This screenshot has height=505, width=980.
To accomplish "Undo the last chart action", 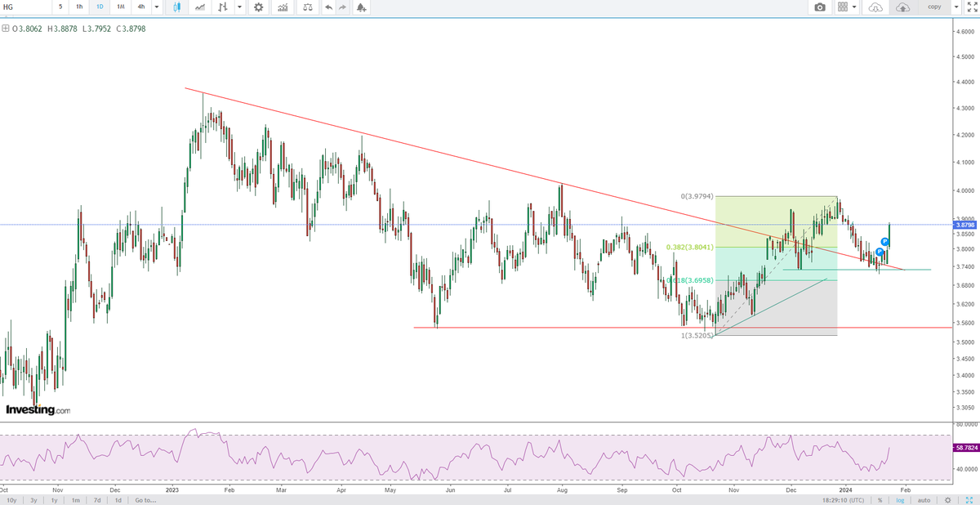I will coord(328,7).
